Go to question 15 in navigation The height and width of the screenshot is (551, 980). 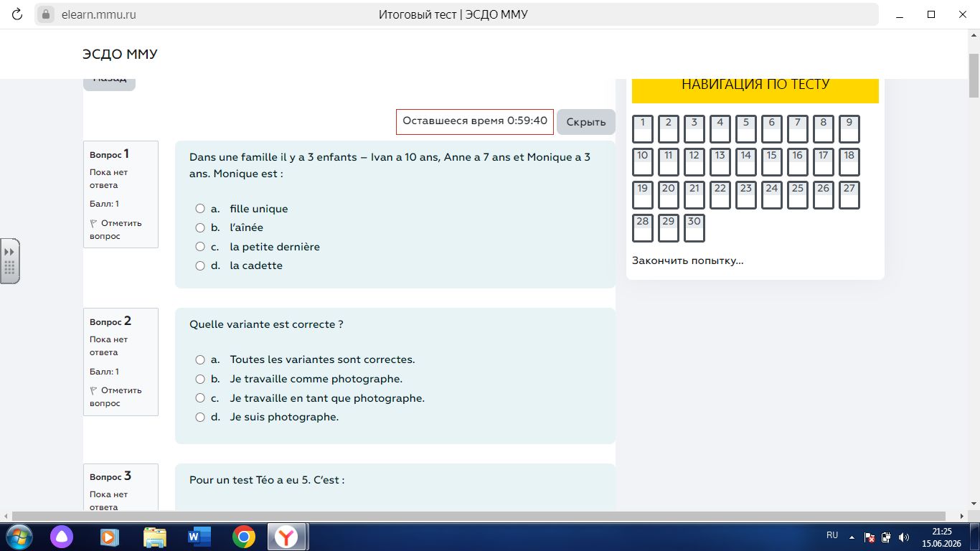pos(772,162)
